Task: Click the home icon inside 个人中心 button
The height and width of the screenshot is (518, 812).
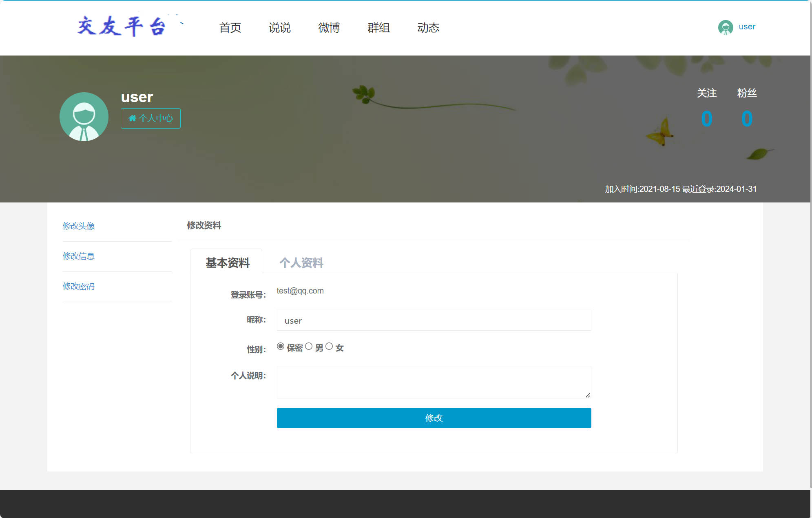Action: pos(133,118)
